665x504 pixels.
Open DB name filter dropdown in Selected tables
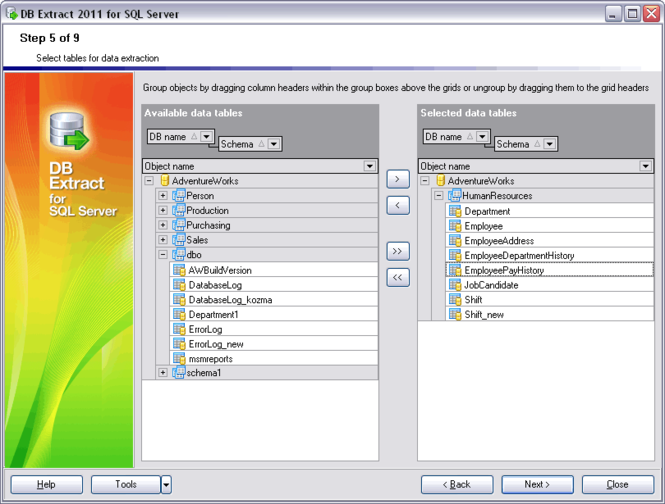coord(482,137)
